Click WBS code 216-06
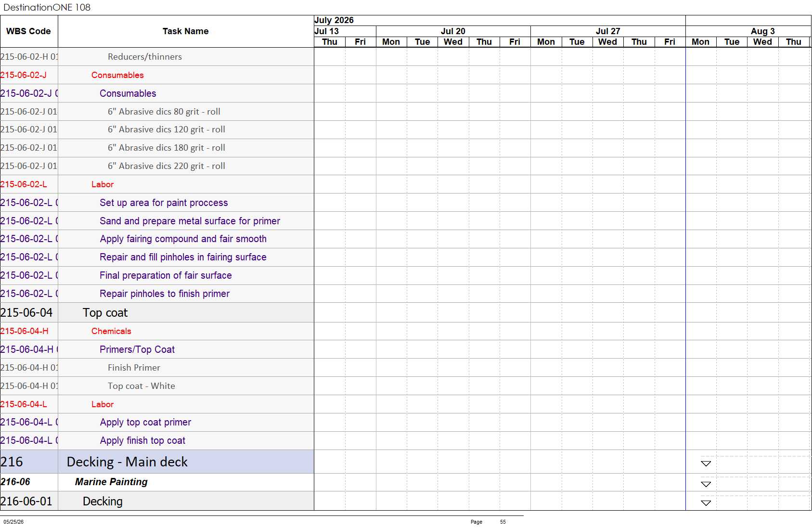This screenshot has height=528, width=812. click(x=15, y=482)
